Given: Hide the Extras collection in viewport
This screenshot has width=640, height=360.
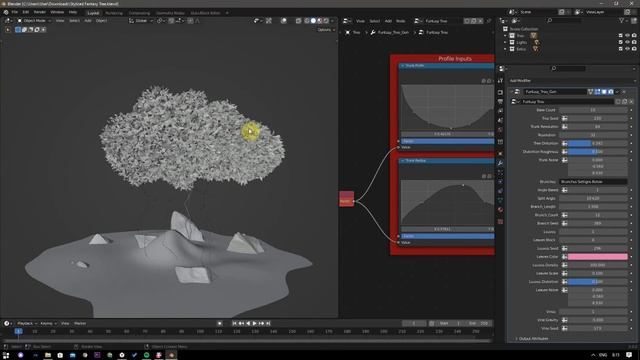Looking at the screenshot, I should tap(627, 49).
